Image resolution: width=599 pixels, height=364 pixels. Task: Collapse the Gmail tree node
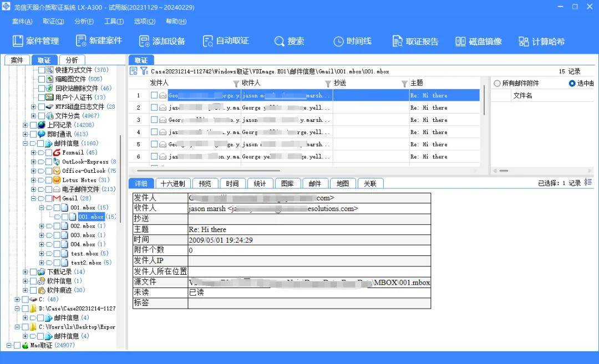tap(33, 198)
